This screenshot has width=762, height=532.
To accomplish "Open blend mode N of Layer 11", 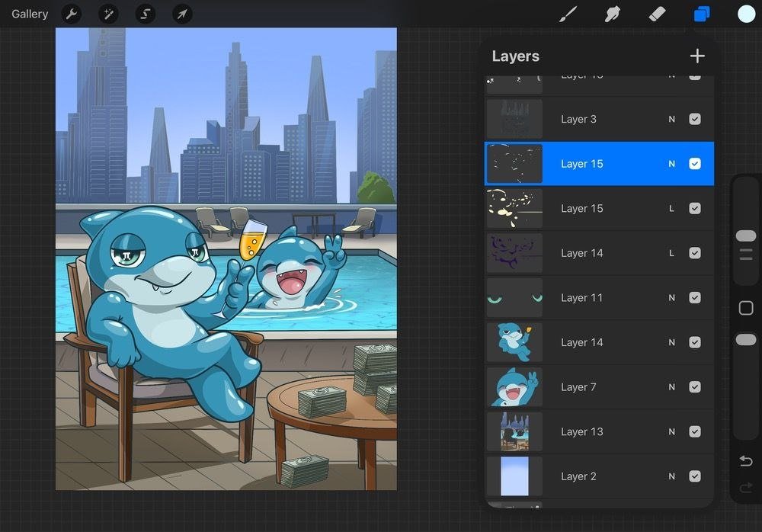I will pos(671,297).
